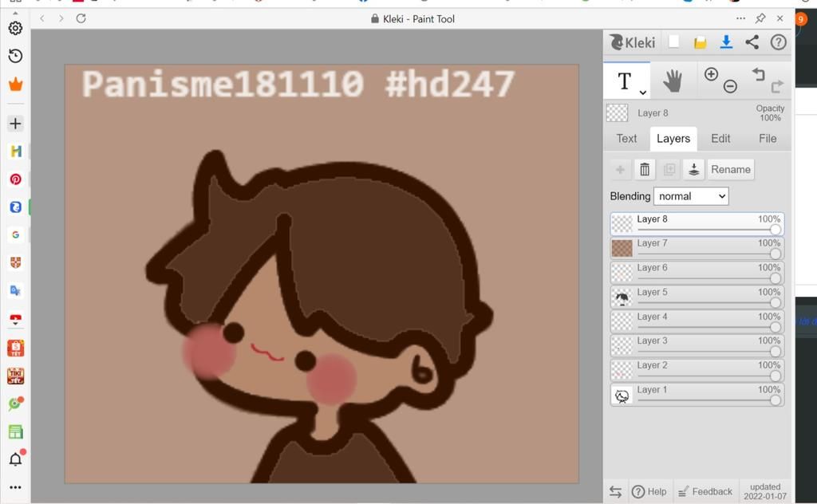
Task: Open the YouTube sidebar shortcut
Action: click(16, 319)
